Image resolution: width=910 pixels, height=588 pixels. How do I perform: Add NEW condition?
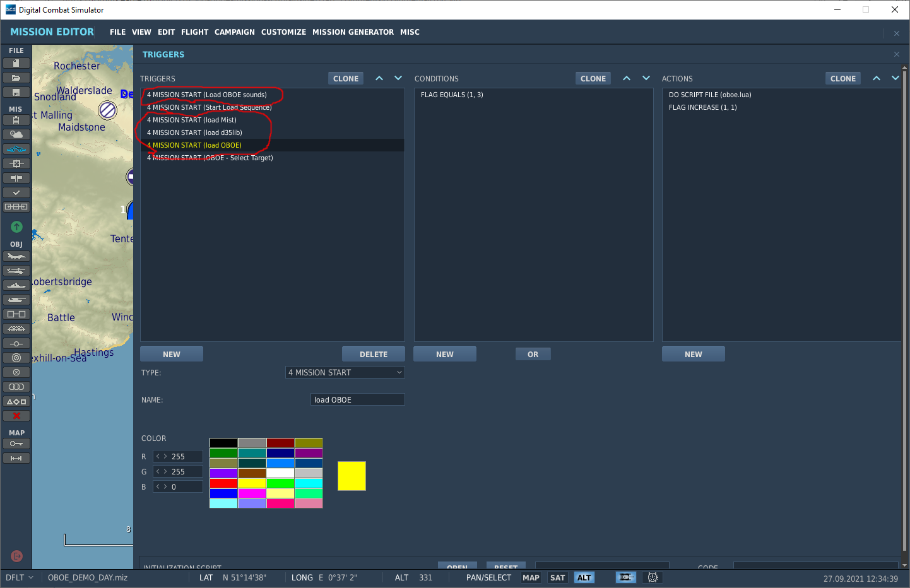click(x=445, y=354)
